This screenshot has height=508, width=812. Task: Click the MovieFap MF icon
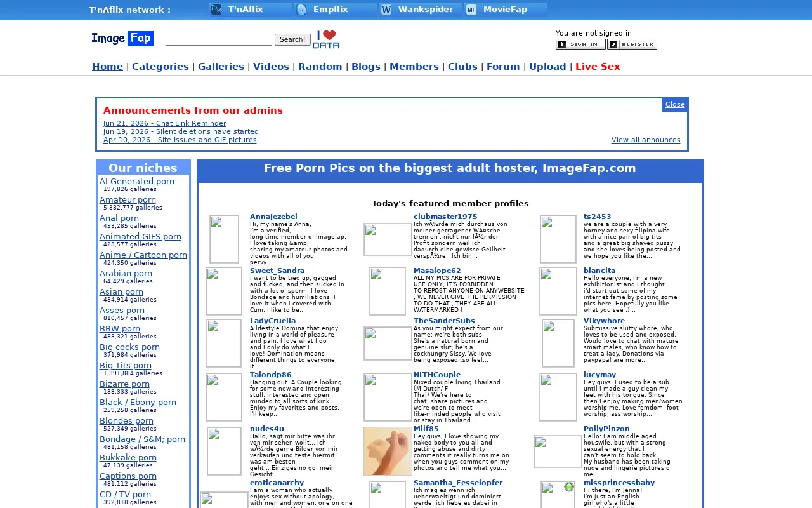pyautogui.click(x=471, y=10)
